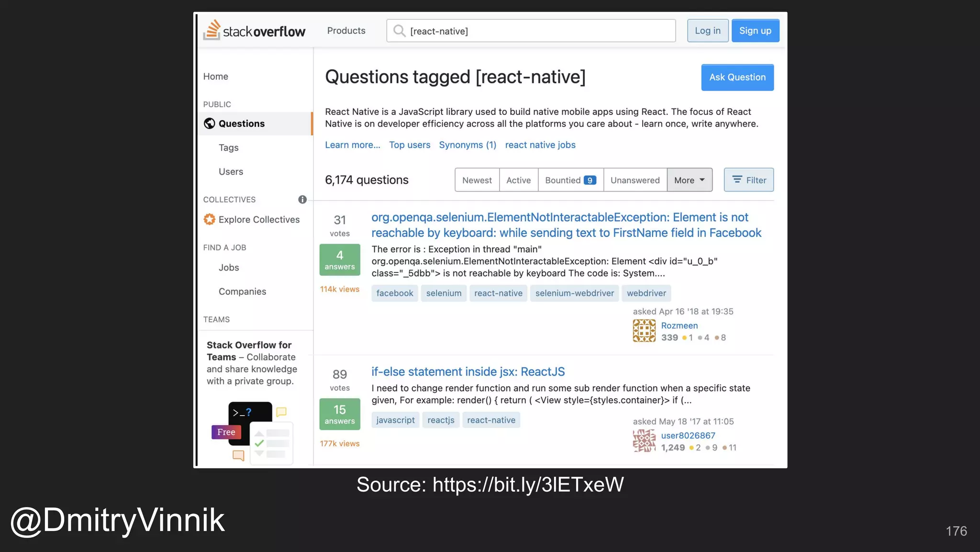Open Rozmeen's avatar image
The image size is (980, 552).
(644, 331)
